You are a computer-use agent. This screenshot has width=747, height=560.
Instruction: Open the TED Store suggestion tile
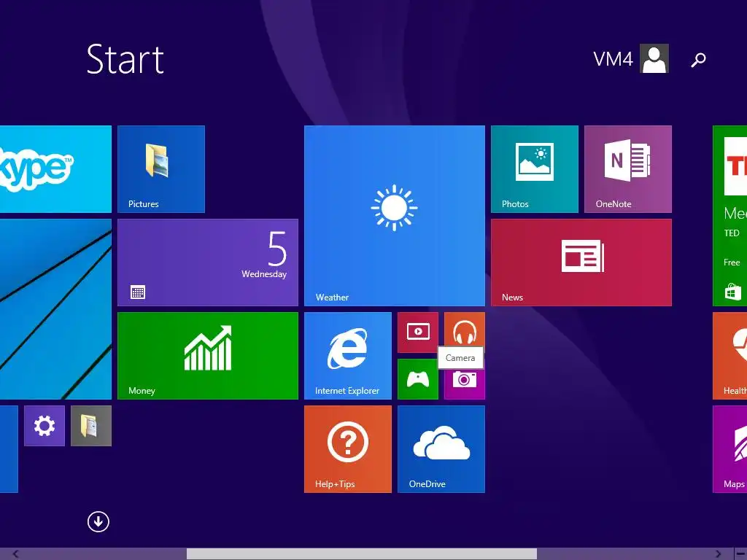(729, 216)
